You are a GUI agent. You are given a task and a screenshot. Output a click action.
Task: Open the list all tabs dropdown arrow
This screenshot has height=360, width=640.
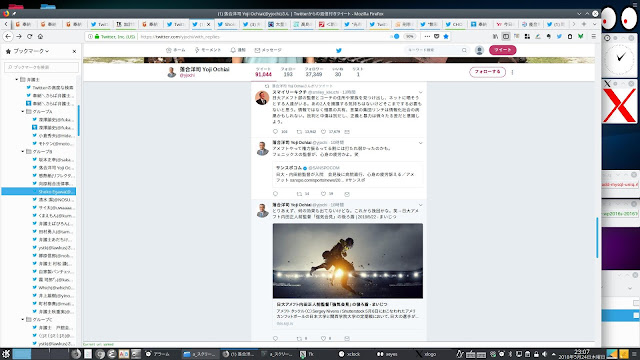pos(594,24)
